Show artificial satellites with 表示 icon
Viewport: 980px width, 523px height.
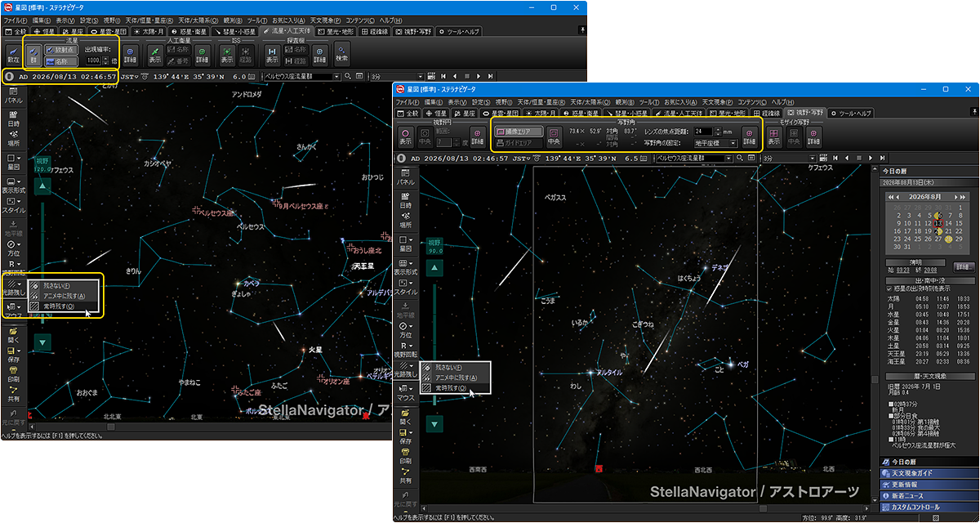coord(154,55)
